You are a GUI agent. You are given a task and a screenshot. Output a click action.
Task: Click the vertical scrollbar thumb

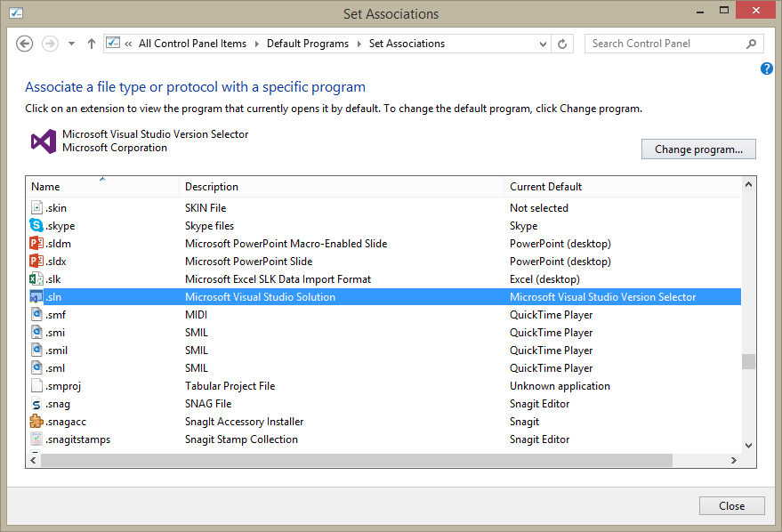pos(748,361)
